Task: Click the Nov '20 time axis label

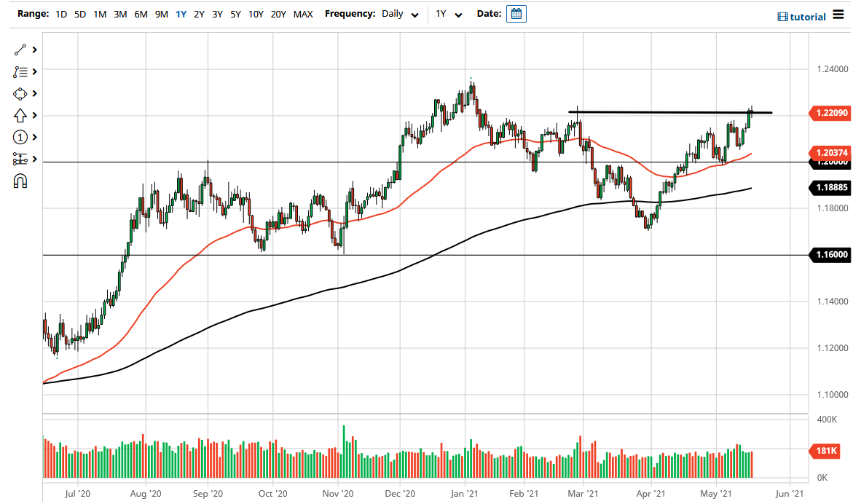Action: coord(338,494)
